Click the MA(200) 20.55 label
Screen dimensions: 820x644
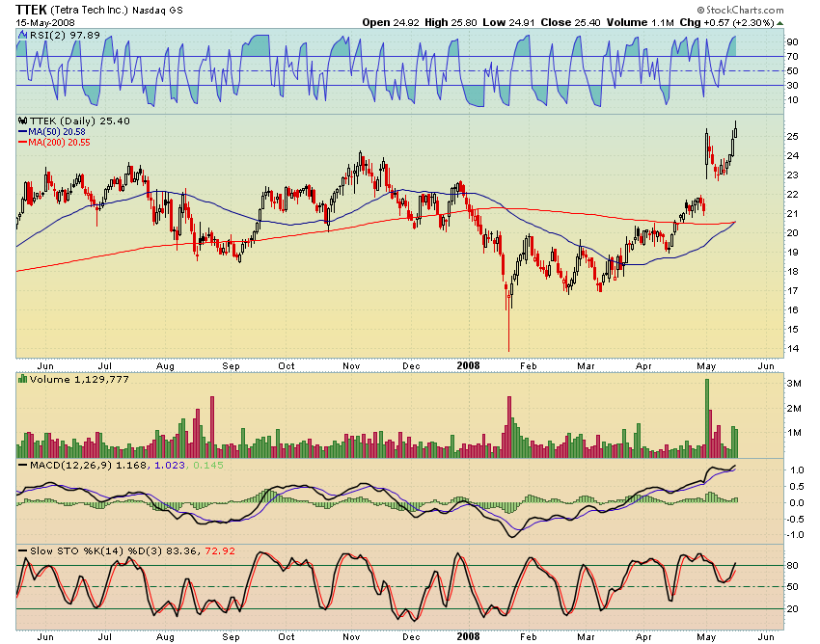pyautogui.click(x=59, y=142)
